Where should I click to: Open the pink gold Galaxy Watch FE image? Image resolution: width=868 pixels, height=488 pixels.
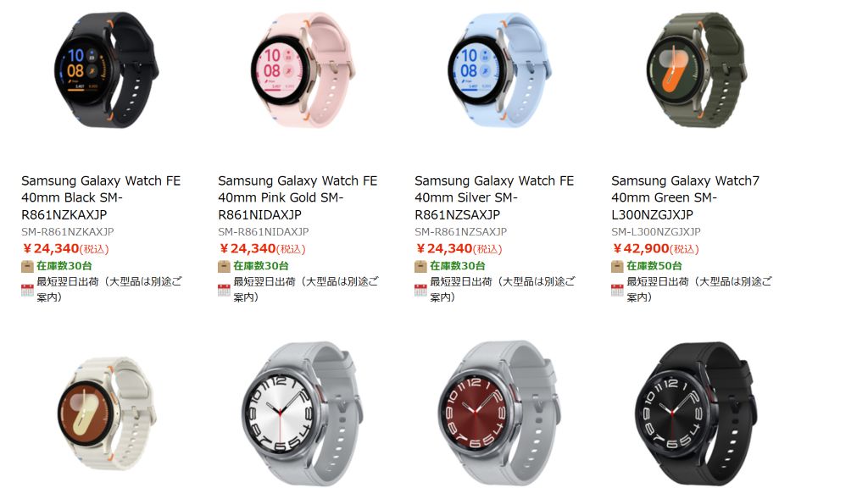[x=303, y=71]
